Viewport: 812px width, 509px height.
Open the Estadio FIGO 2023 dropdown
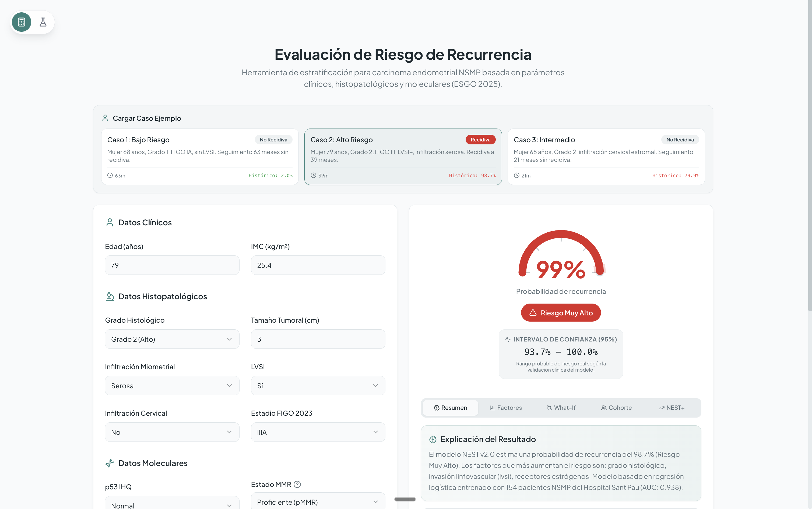pos(318,432)
